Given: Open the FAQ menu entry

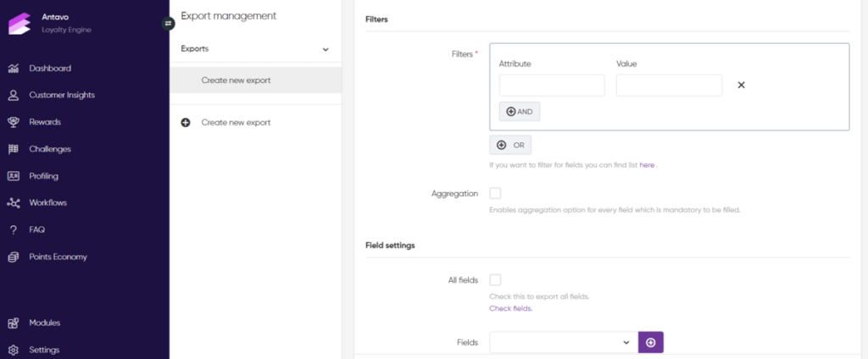Looking at the screenshot, I should [x=37, y=229].
